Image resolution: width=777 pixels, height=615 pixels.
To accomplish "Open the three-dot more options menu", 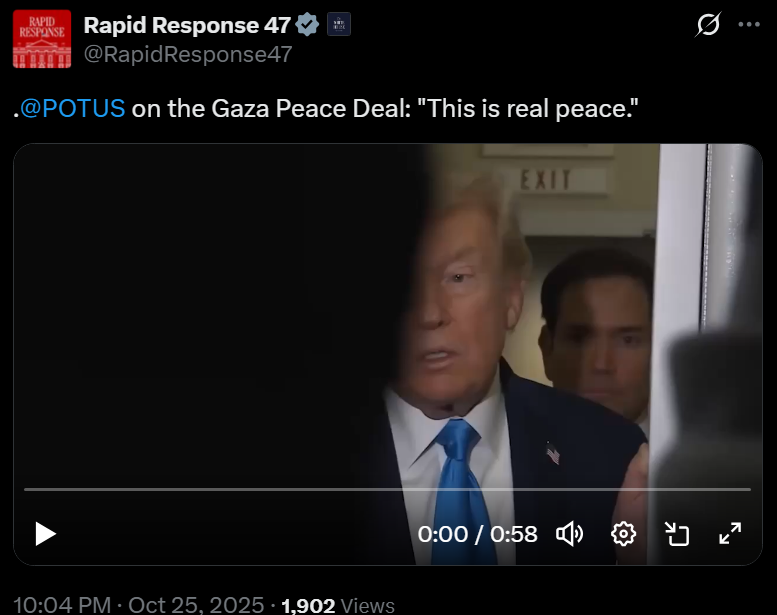I will 749,24.
